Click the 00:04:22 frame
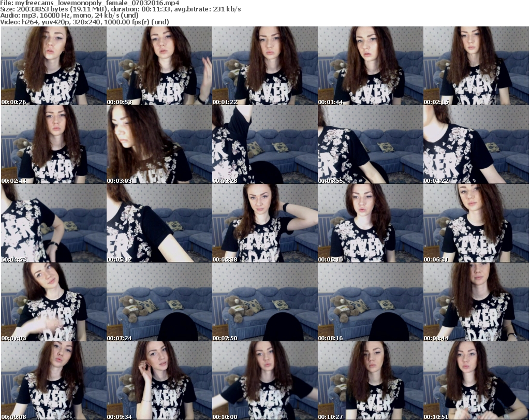 [476, 144]
